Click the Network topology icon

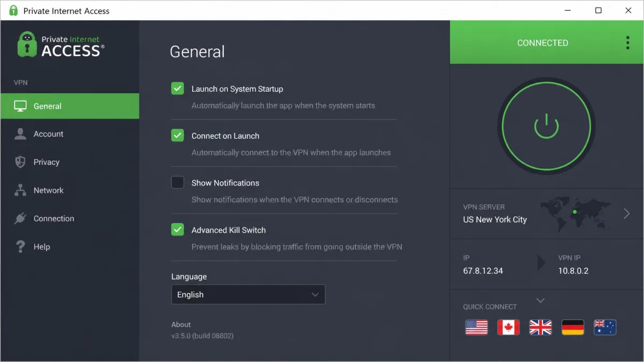pos(20,190)
